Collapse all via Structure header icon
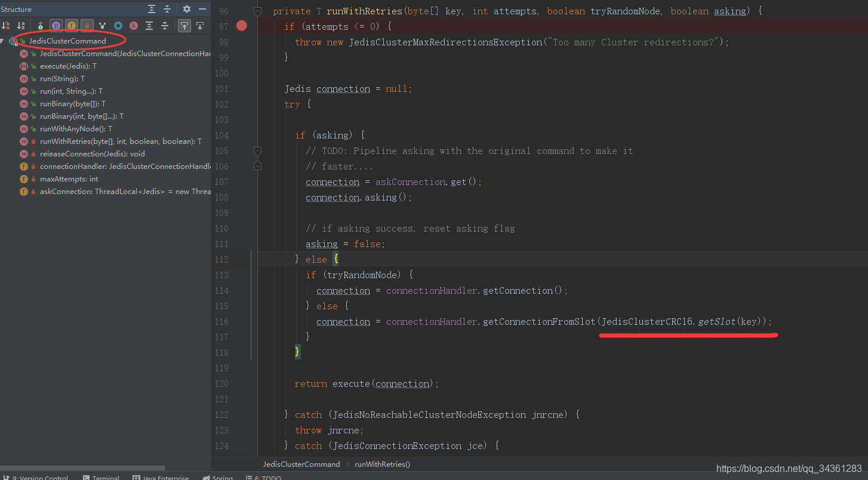This screenshot has height=480, width=868. click(167, 9)
